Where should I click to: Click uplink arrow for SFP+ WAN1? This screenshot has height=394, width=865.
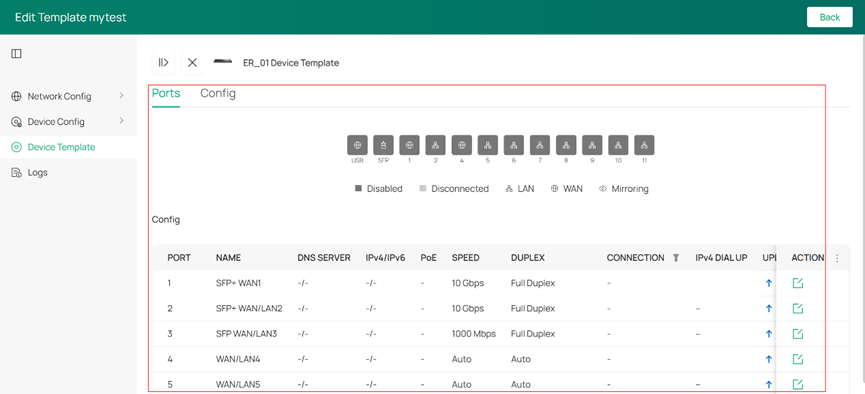click(x=769, y=283)
